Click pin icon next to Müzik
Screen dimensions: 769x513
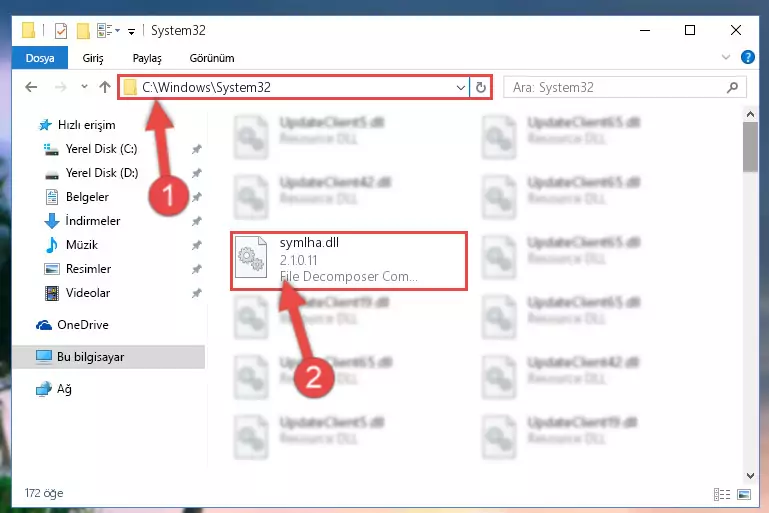pos(197,245)
